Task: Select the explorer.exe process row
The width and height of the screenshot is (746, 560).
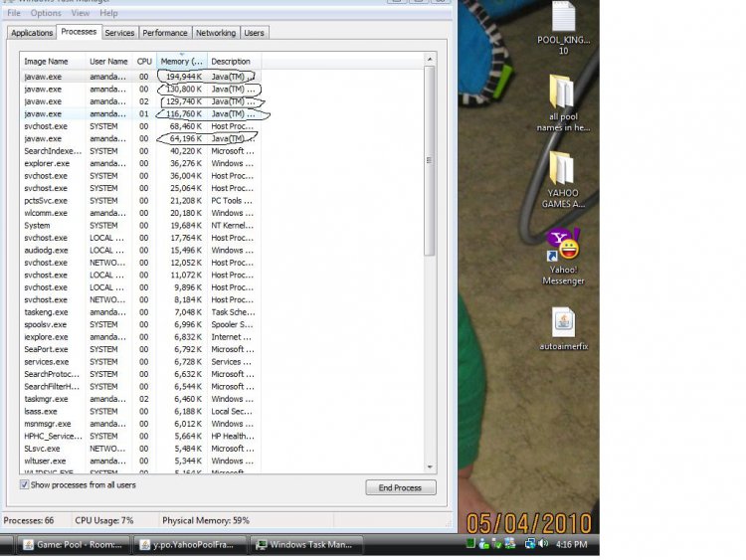Action: (x=141, y=163)
